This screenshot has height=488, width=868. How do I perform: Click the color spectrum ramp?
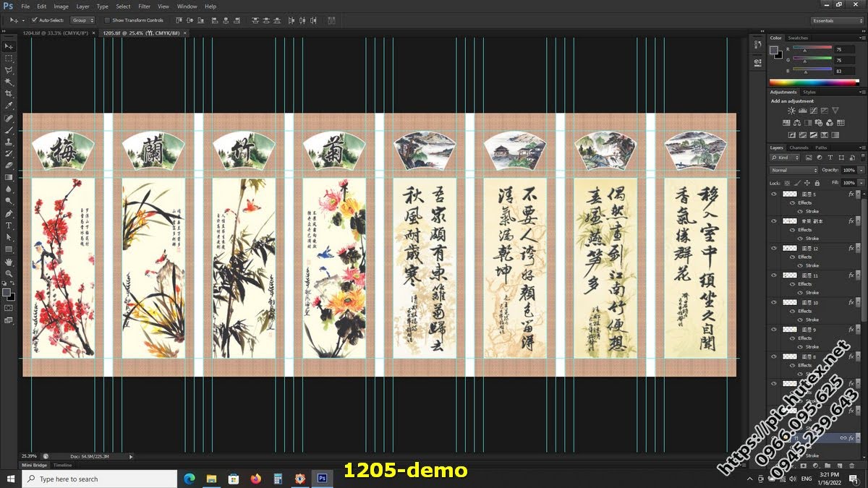click(814, 82)
